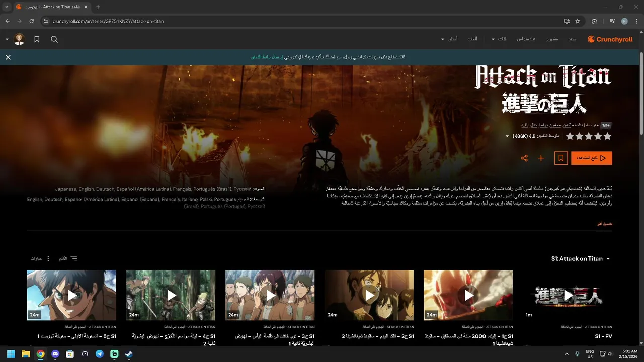
Task: Show hidden system tray icons
Action: (567, 354)
